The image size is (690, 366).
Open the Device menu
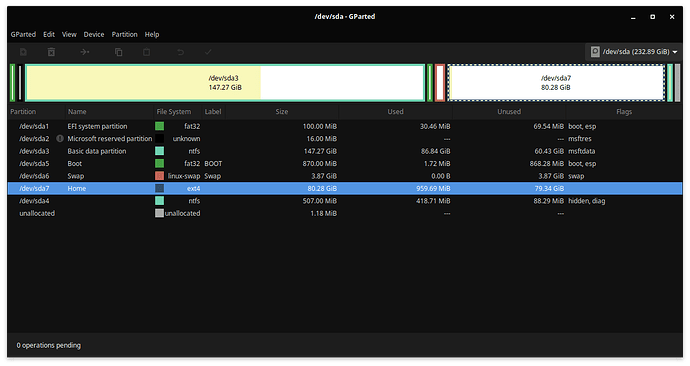pyautogui.click(x=94, y=34)
